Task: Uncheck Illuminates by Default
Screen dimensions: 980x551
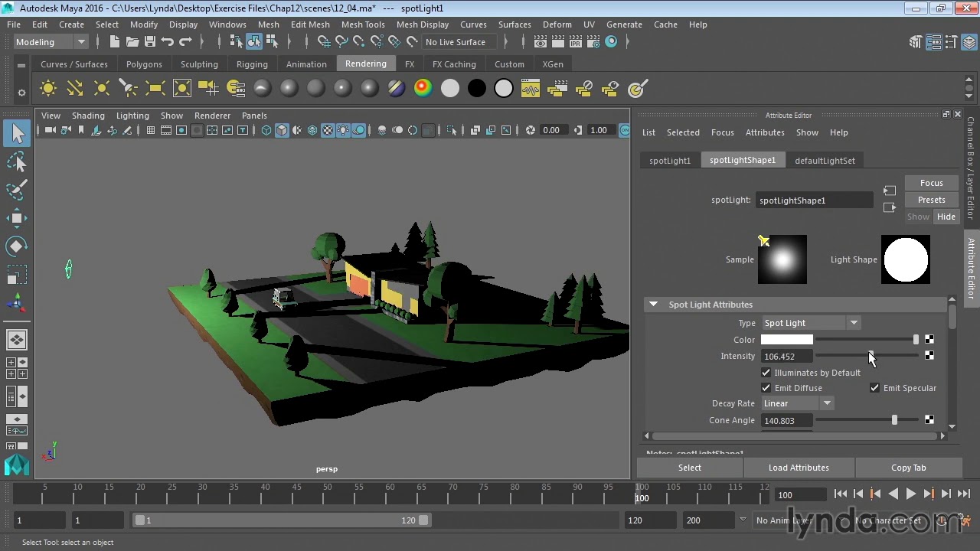Action: coord(766,373)
